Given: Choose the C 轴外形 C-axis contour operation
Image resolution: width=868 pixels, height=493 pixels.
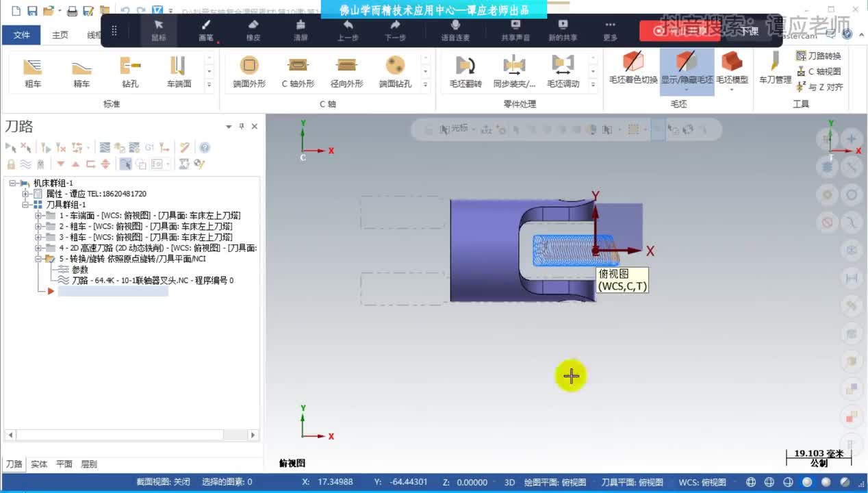Looking at the screenshot, I should click(298, 73).
